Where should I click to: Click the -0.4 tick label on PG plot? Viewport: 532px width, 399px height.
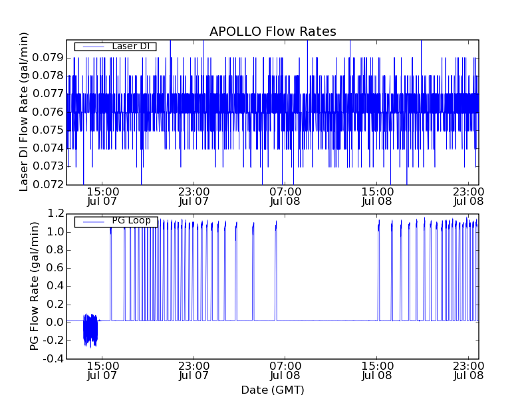[x=53, y=358]
